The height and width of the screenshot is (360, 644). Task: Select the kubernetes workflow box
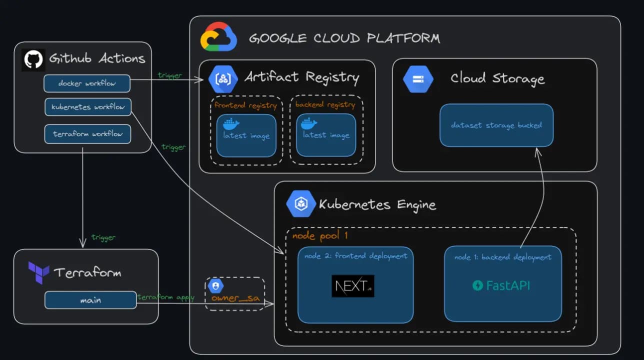point(88,107)
